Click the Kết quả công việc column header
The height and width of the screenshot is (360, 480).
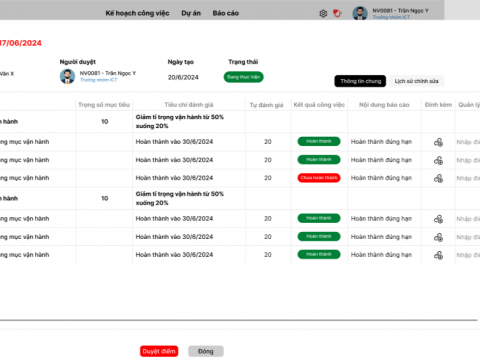pos(319,105)
